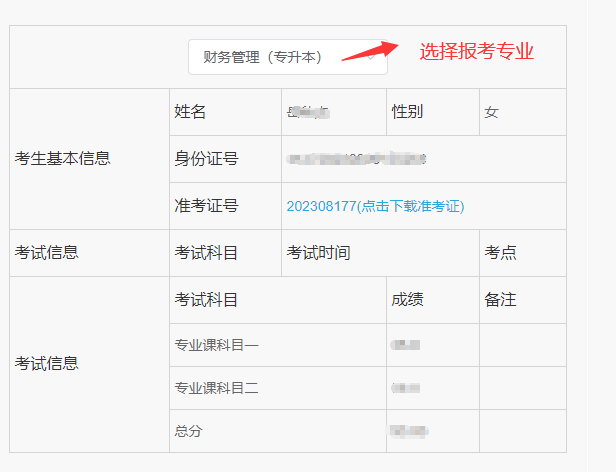
Task: Click the 成绩 column header
Action: (x=408, y=300)
